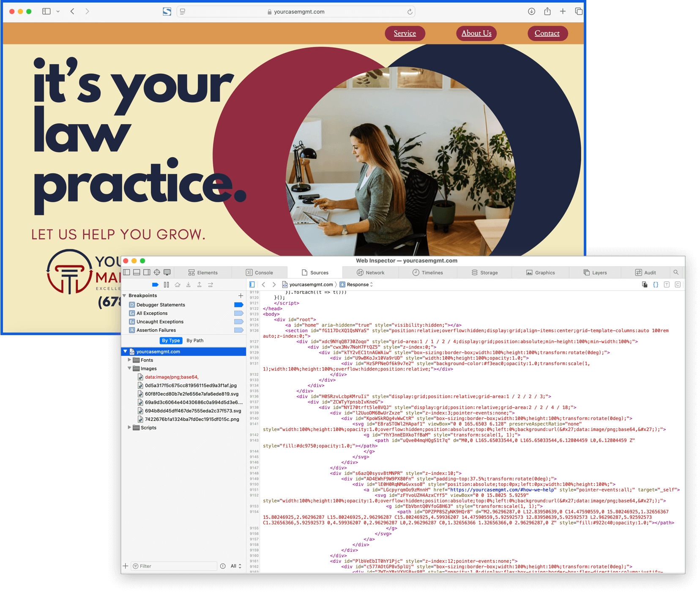Viewport: 700px width, 592px height.
Task: Collapse the Breakpoints section
Action: click(x=125, y=295)
